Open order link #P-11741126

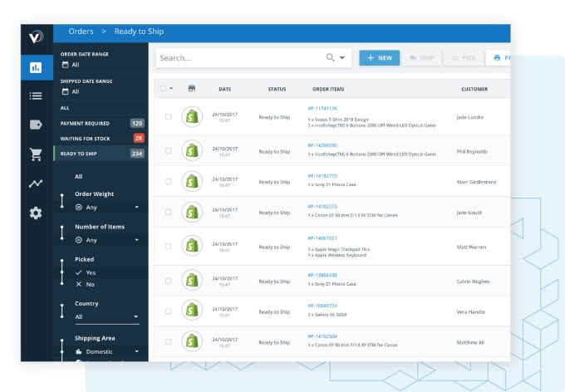point(322,108)
